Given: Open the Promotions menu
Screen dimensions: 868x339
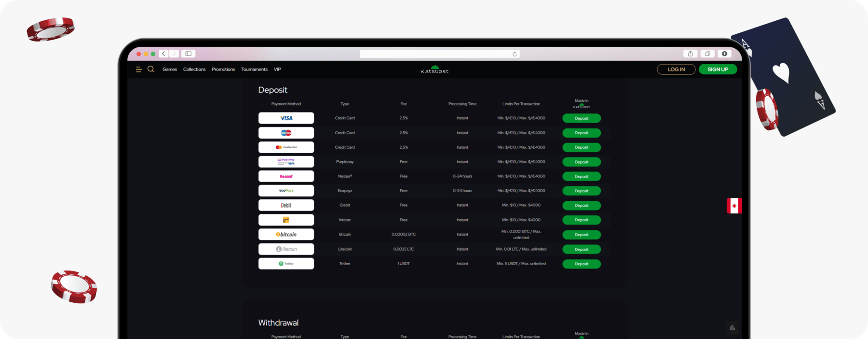Looking at the screenshot, I should 223,70.
